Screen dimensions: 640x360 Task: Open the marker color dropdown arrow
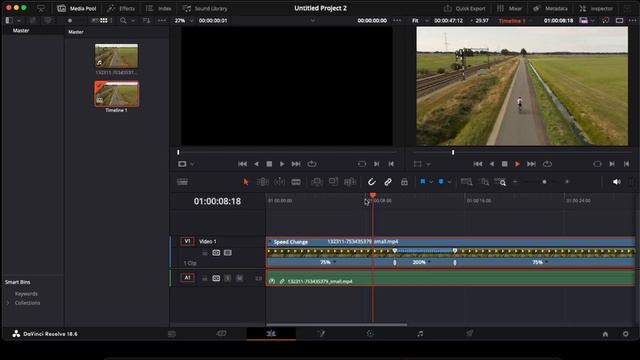(x=449, y=182)
